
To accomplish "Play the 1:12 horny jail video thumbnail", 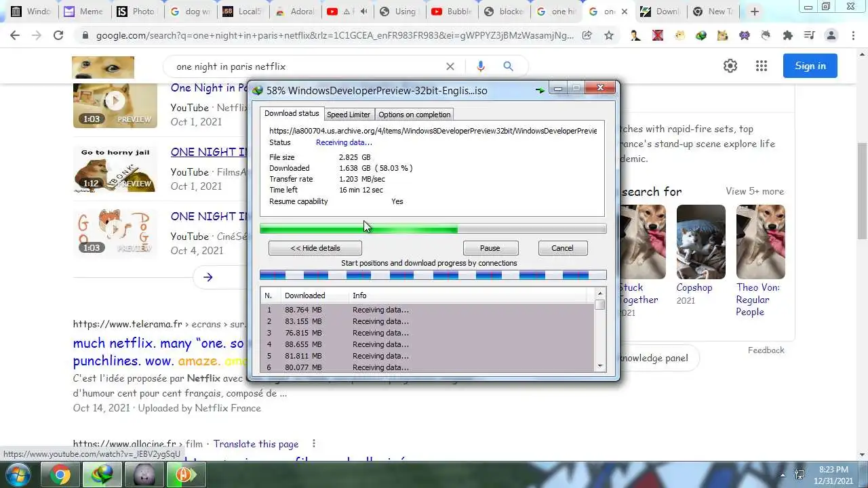I will pos(115,169).
